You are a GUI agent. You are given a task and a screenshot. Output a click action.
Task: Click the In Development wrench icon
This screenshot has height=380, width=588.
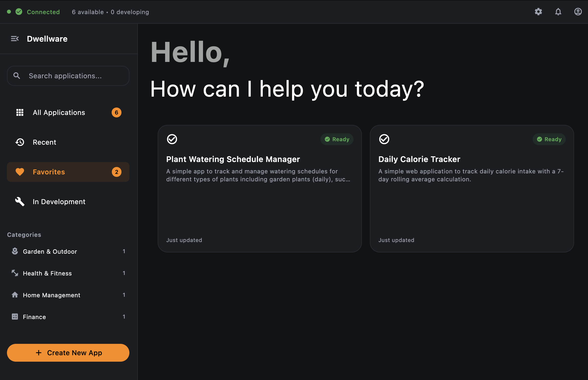tap(20, 201)
